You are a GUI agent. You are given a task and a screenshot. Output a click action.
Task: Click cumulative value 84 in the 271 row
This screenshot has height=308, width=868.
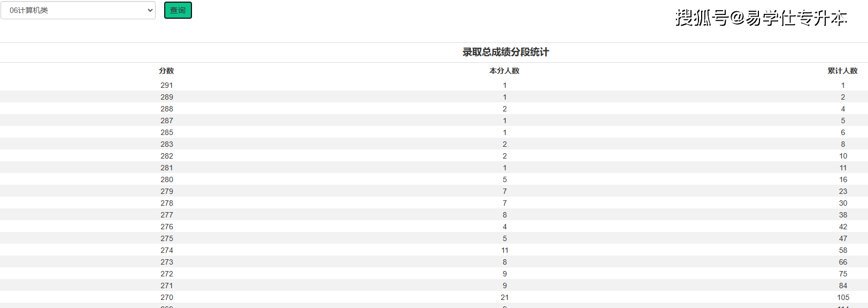click(843, 286)
